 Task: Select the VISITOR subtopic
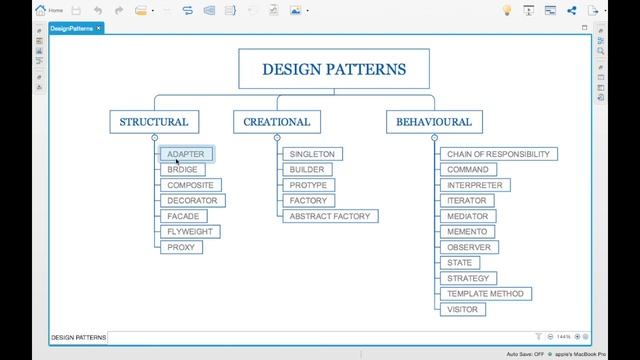462,309
